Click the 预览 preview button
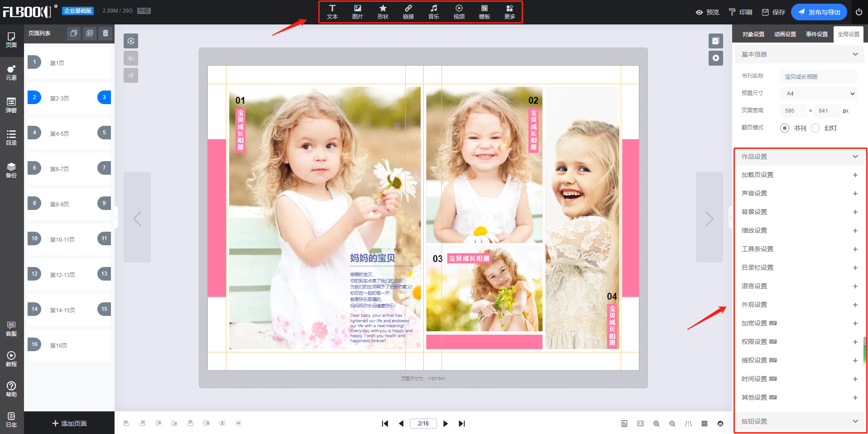The width and height of the screenshot is (868, 434). point(708,12)
